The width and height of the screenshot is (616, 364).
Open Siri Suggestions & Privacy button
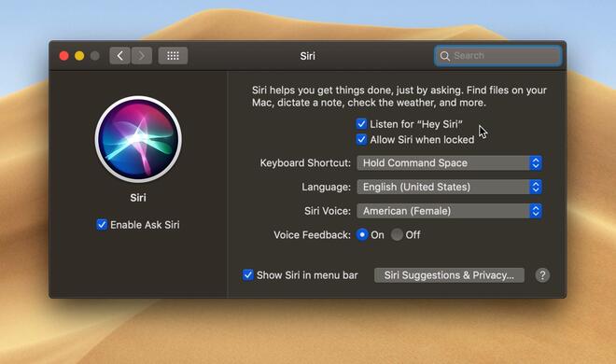(449, 275)
